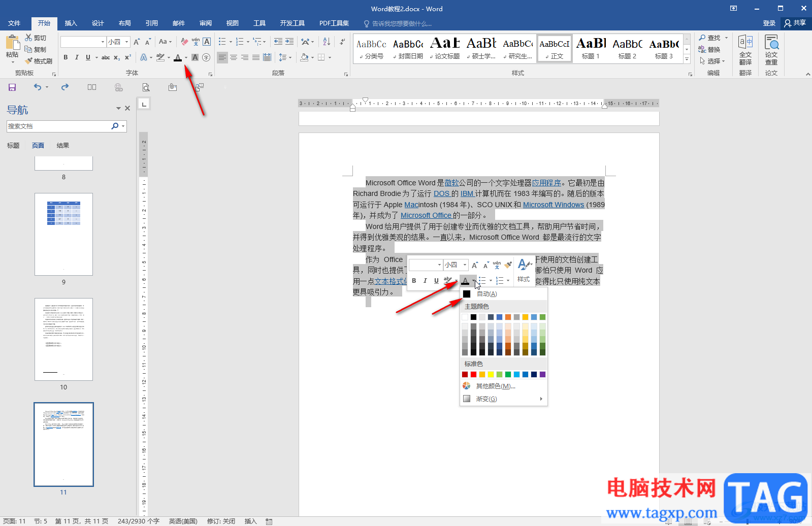Click the Cut (剪切) scissors button
Image resolution: width=812 pixels, height=526 pixels.
(x=36, y=38)
